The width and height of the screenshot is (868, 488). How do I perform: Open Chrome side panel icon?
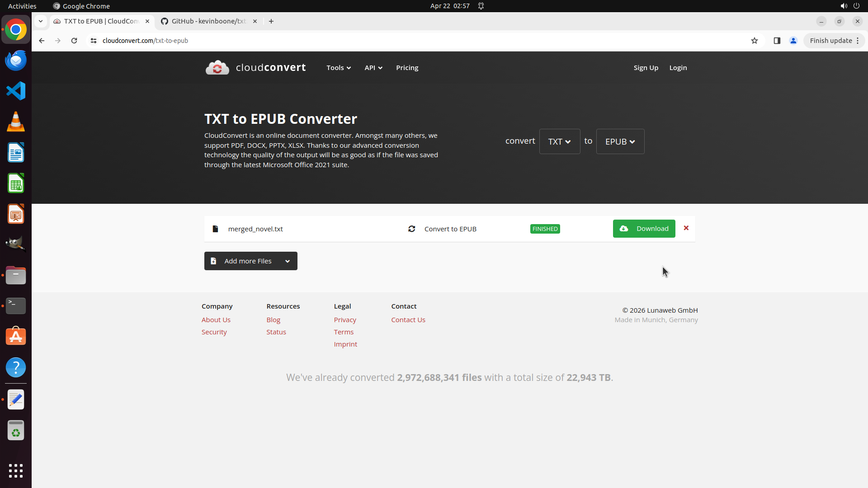(x=777, y=41)
